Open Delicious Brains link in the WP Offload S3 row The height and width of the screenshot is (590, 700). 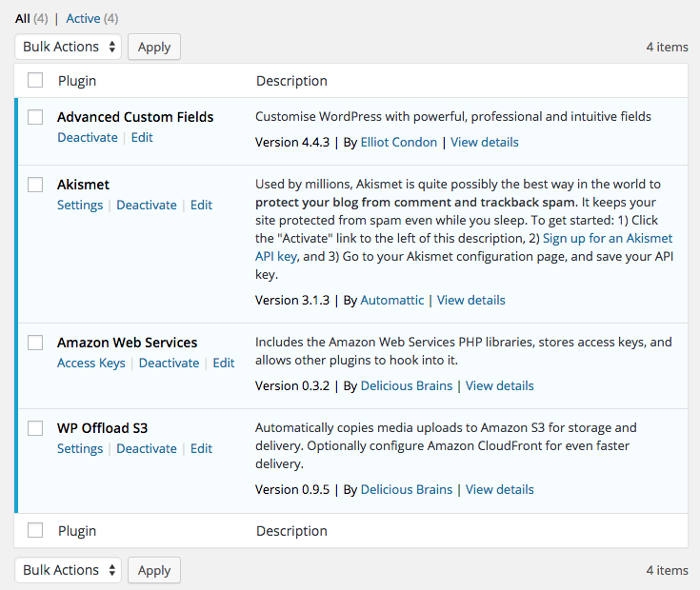pos(407,490)
